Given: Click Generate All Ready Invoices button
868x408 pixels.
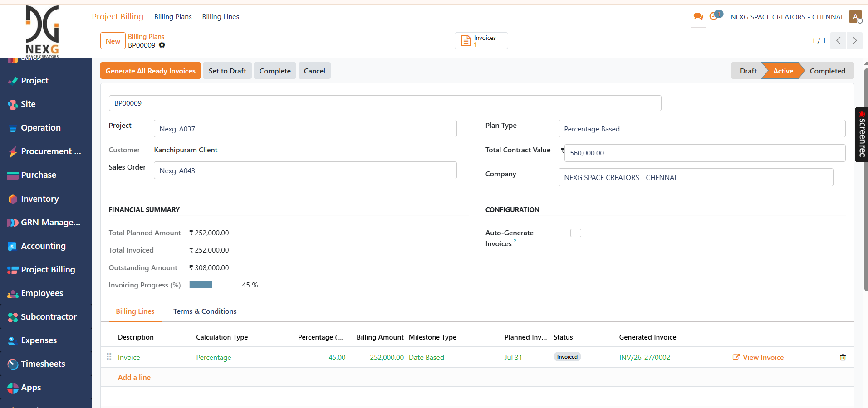Looking at the screenshot, I should [151, 71].
